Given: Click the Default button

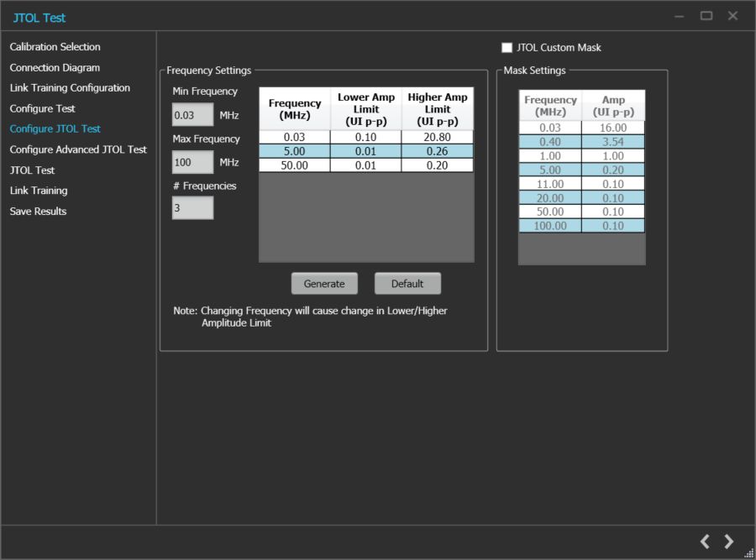Looking at the screenshot, I should coord(407,284).
